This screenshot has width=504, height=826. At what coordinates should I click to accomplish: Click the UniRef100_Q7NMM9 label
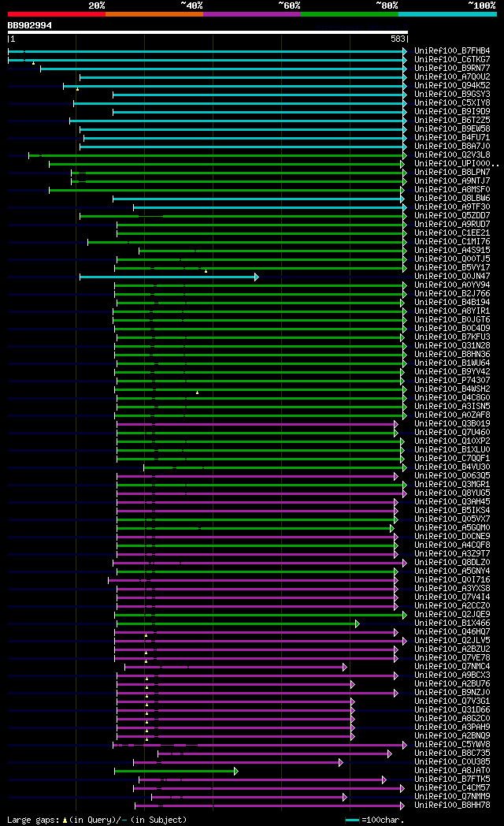click(452, 796)
